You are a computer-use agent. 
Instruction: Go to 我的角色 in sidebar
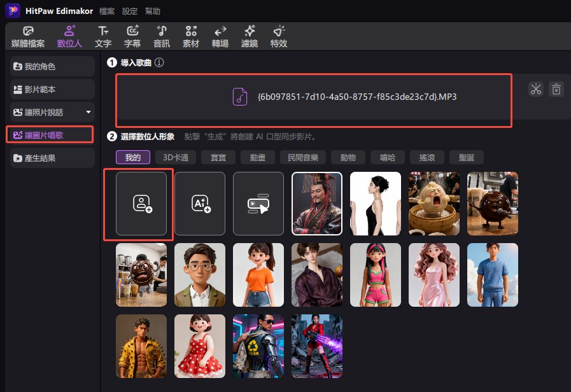tap(52, 66)
